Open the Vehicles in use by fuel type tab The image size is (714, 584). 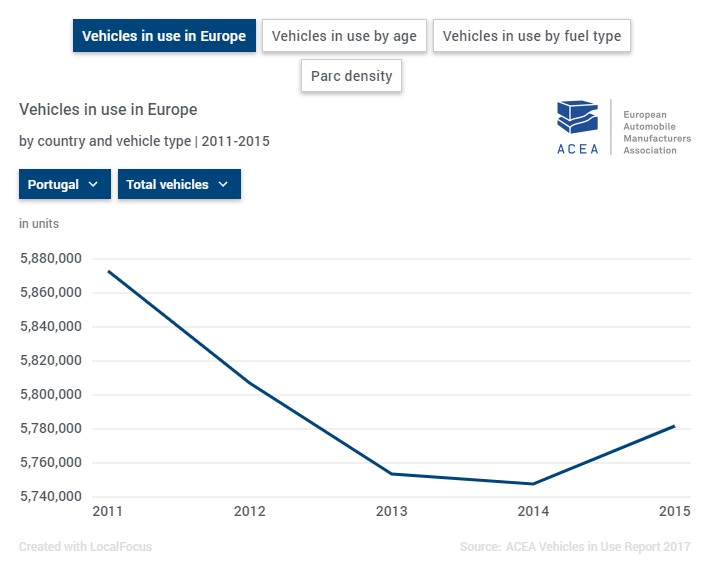tap(531, 36)
